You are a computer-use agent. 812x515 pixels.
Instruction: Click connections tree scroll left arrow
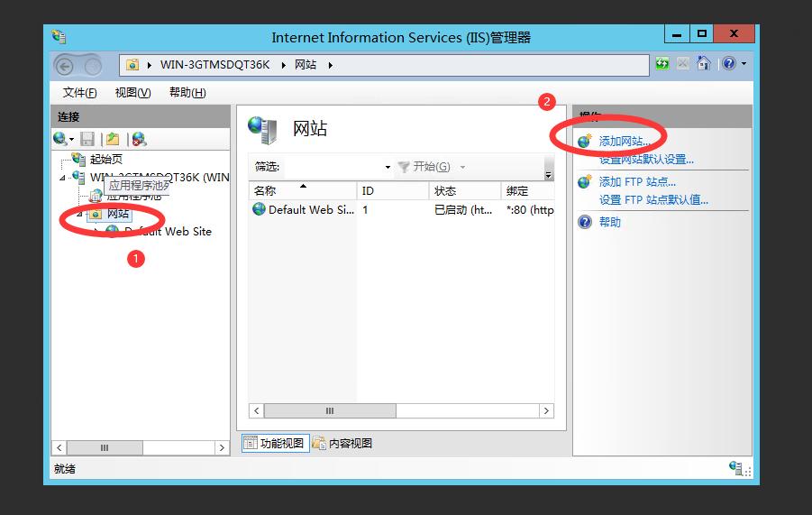(x=59, y=447)
